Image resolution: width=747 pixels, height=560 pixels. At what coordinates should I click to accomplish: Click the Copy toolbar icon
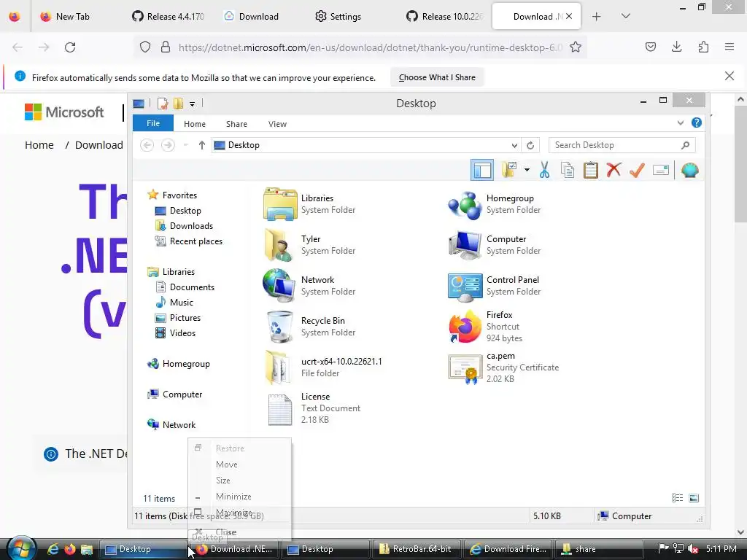567,170
